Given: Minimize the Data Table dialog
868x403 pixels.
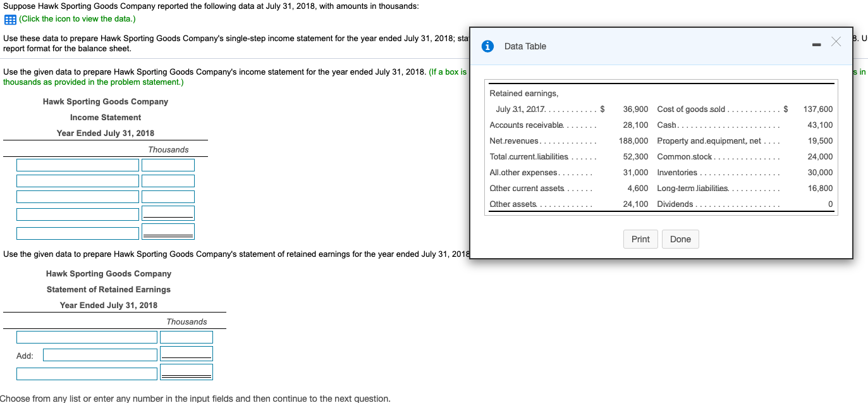Looking at the screenshot, I should click(x=816, y=44).
